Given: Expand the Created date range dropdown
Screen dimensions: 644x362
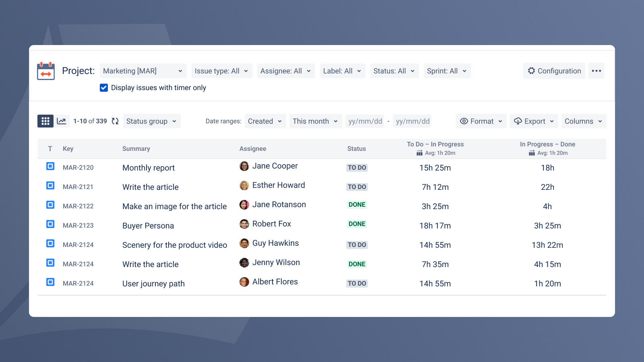Looking at the screenshot, I should (265, 121).
